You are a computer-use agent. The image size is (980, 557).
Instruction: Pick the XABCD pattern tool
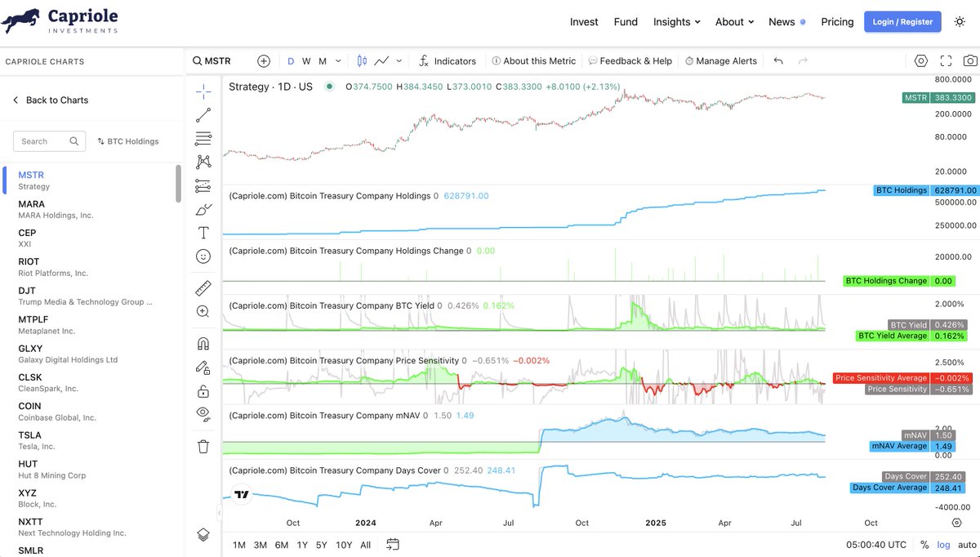(203, 162)
